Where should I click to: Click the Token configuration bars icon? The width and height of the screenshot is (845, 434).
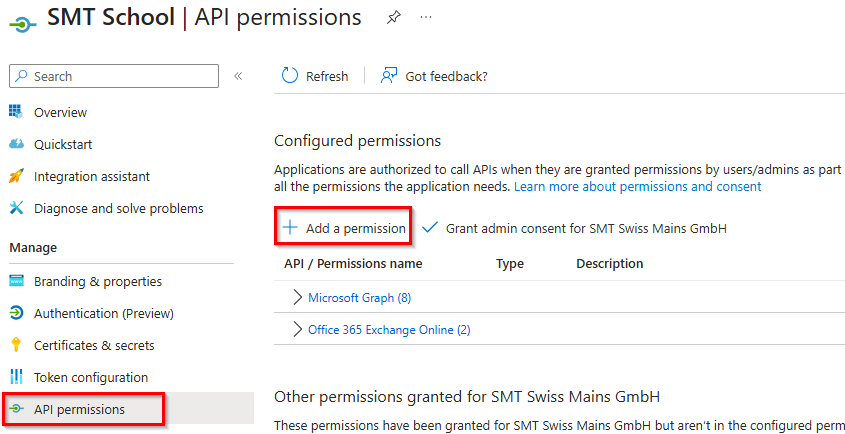16,377
